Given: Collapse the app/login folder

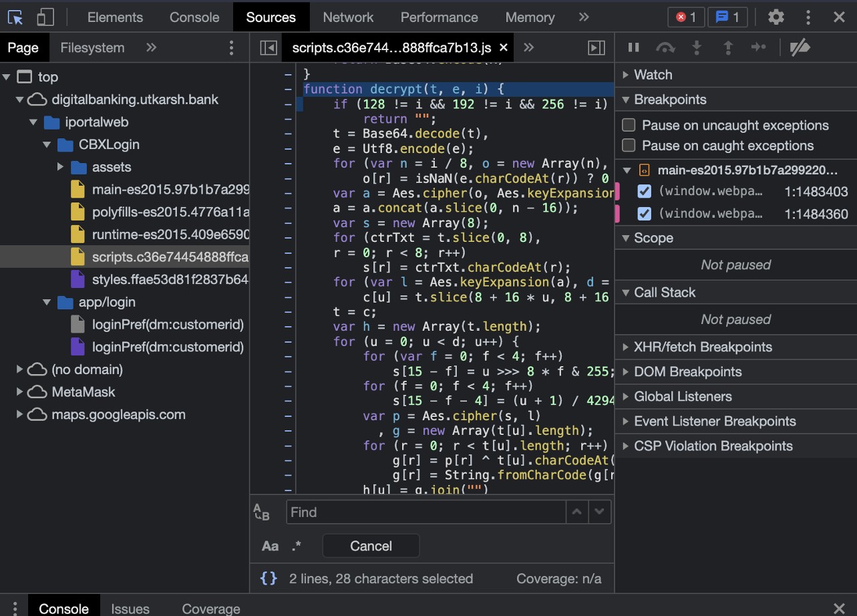Looking at the screenshot, I should (x=47, y=302).
